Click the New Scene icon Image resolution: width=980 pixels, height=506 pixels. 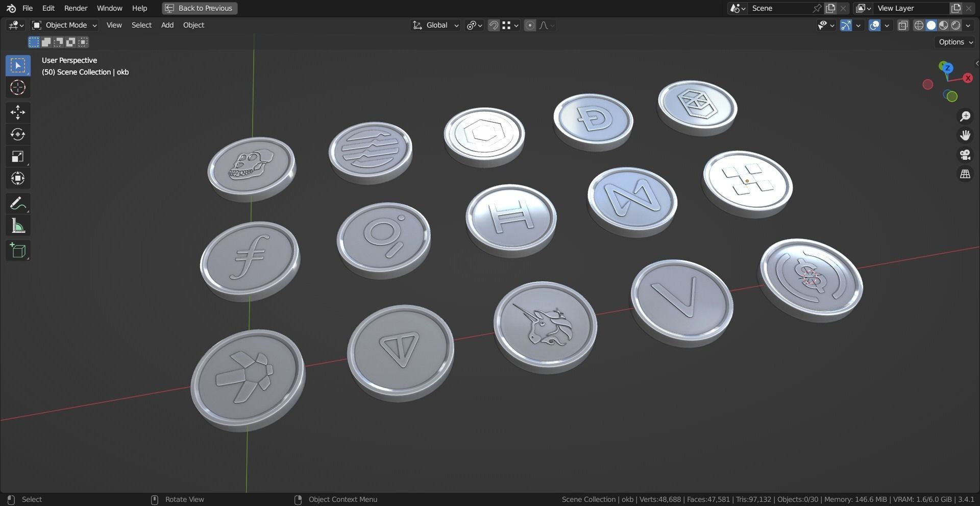[830, 8]
